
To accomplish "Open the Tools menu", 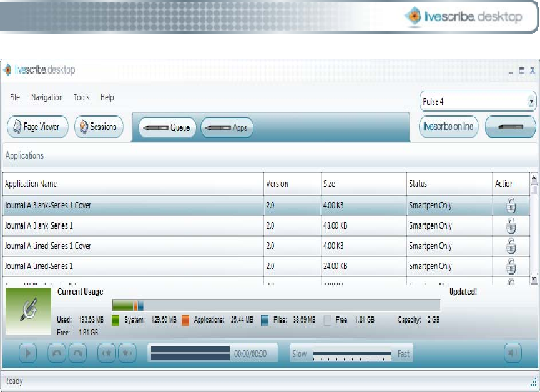I will 81,97.
